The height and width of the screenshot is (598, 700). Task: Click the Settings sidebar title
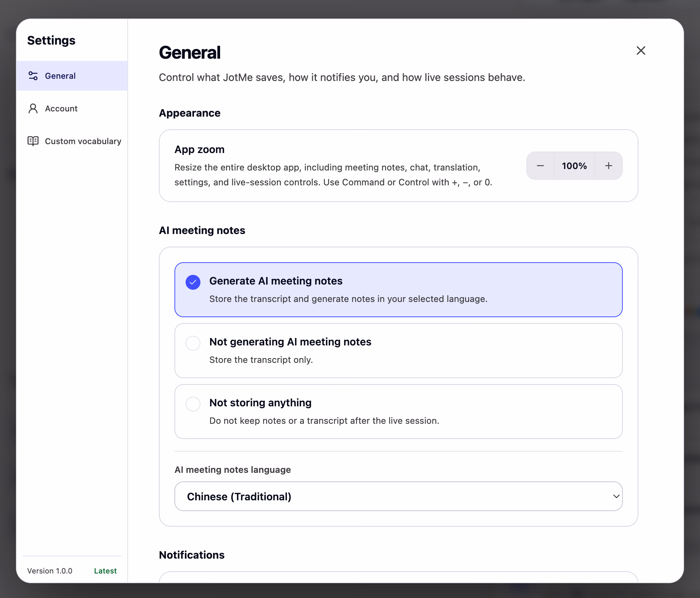(x=51, y=40)
